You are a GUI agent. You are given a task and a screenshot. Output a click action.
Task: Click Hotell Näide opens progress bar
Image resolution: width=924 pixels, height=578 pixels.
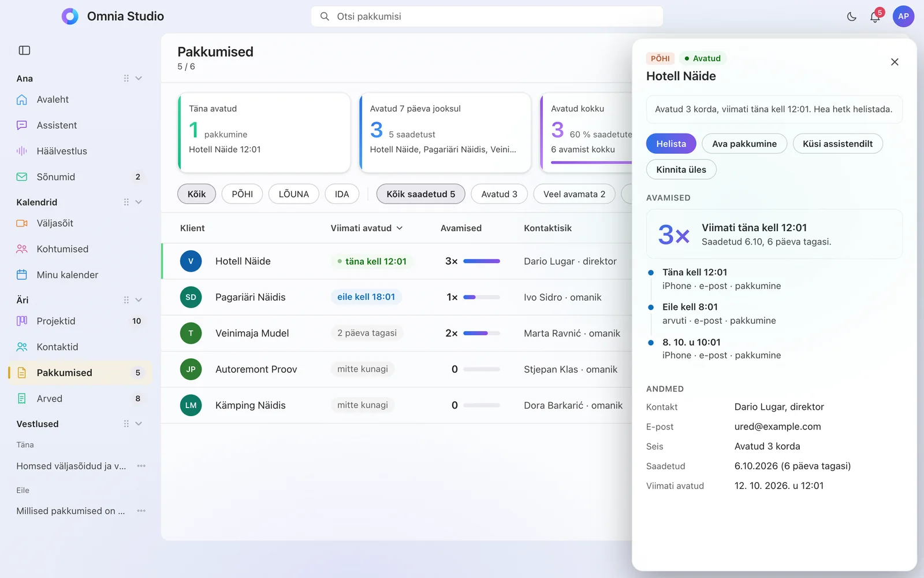482,261
